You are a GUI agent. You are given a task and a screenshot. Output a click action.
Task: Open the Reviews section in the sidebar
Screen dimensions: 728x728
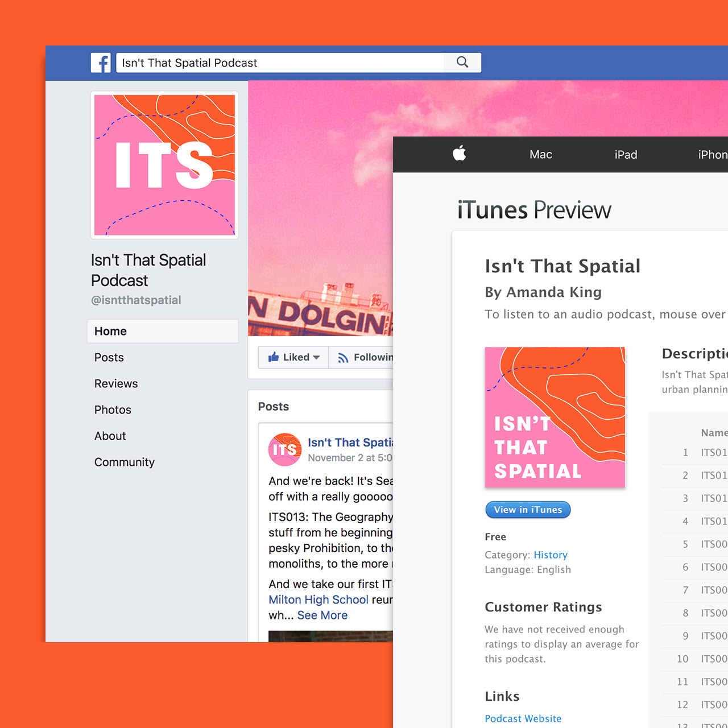[x=116, y=383]
